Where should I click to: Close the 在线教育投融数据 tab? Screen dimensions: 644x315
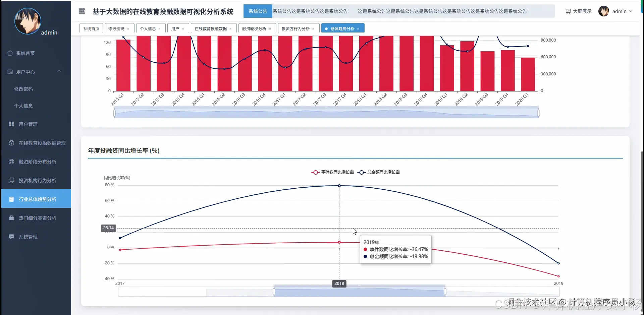[230, 29]
